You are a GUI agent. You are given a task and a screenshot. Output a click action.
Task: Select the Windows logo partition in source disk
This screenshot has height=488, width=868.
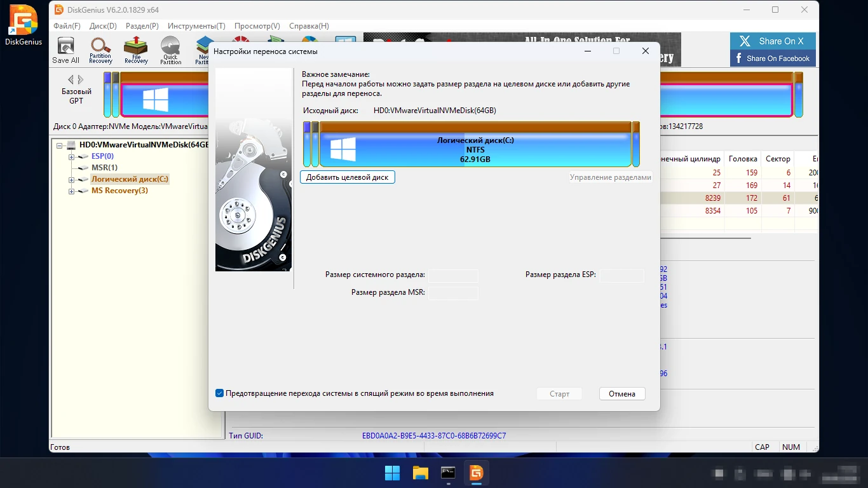[x=475, y=145]
